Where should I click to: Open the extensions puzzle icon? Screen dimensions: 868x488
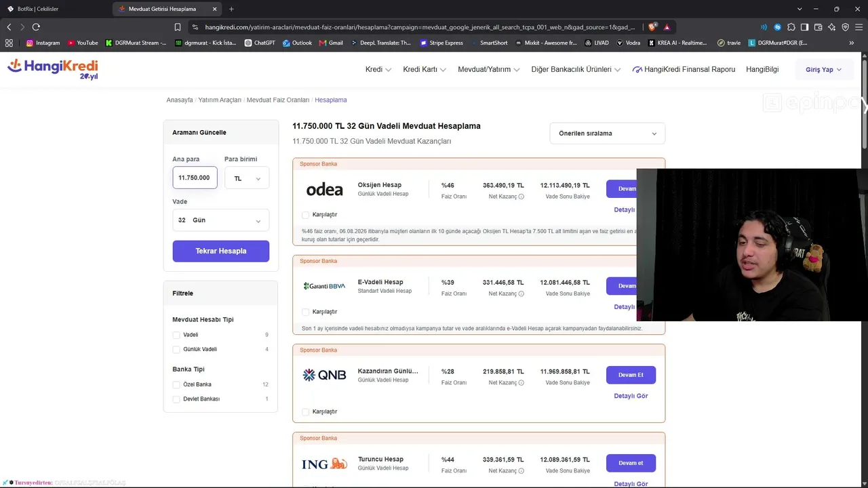(x=791, y=27)
